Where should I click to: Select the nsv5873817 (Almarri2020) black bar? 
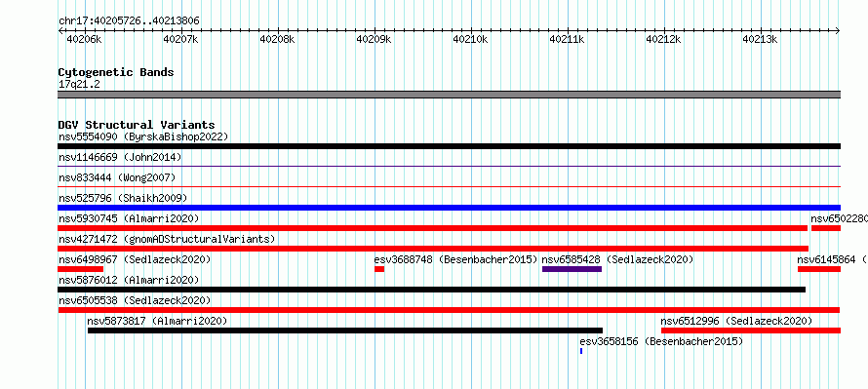(x=345, y=331)
